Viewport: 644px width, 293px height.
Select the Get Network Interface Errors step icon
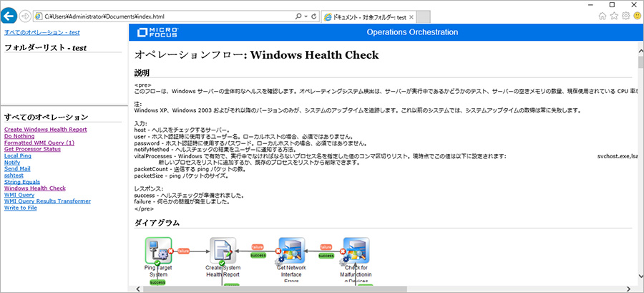coord(291,251)
